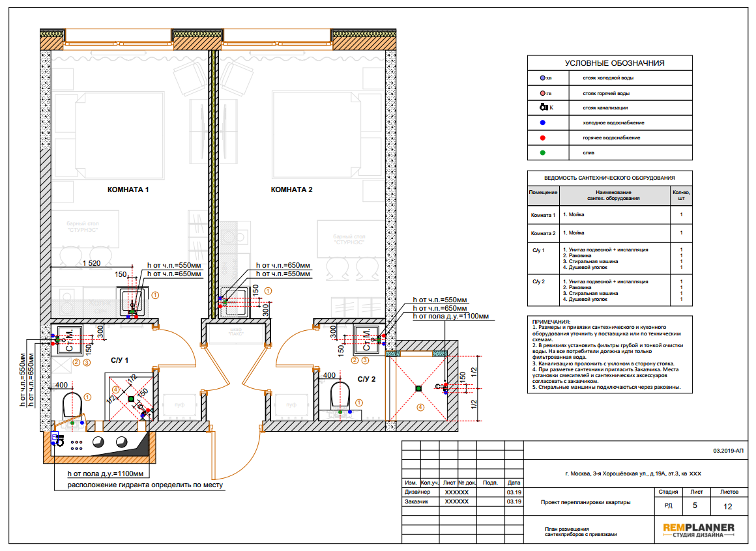The width and height of the screenshot is (756, 551).
Task: Click the toilet symbol in С/У 1
Action: tap(72, 405)
